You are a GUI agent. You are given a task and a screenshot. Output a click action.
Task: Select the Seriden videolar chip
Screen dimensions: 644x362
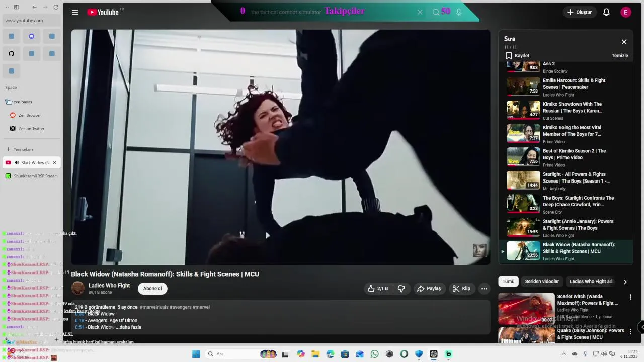(x=542, y=282)
